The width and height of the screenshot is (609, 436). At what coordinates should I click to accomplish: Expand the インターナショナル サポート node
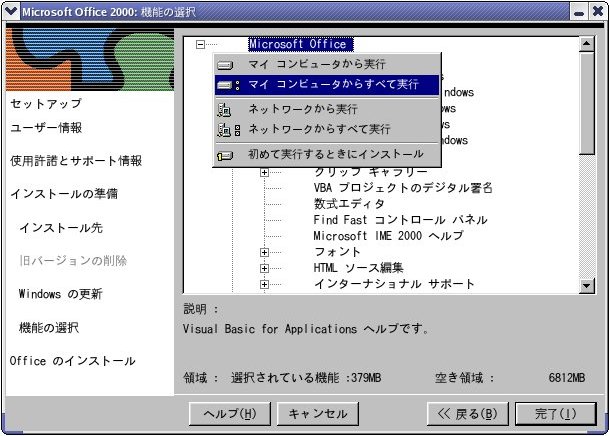click(264, 285)
